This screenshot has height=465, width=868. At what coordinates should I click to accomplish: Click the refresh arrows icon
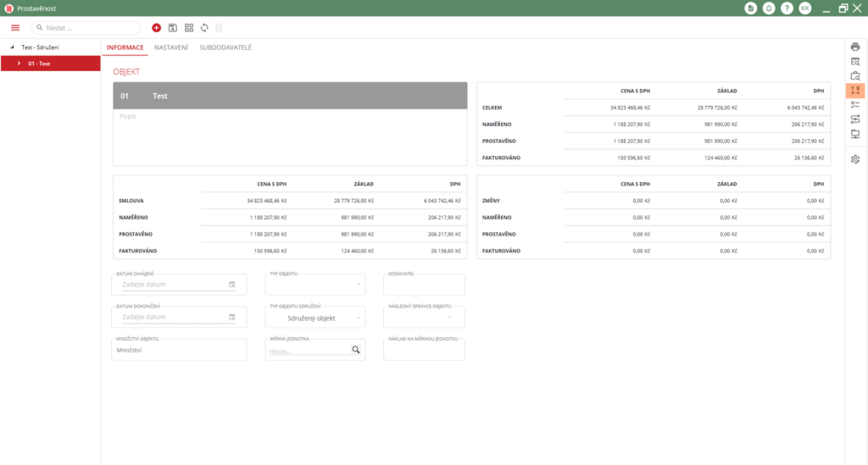tap(204, 28)
